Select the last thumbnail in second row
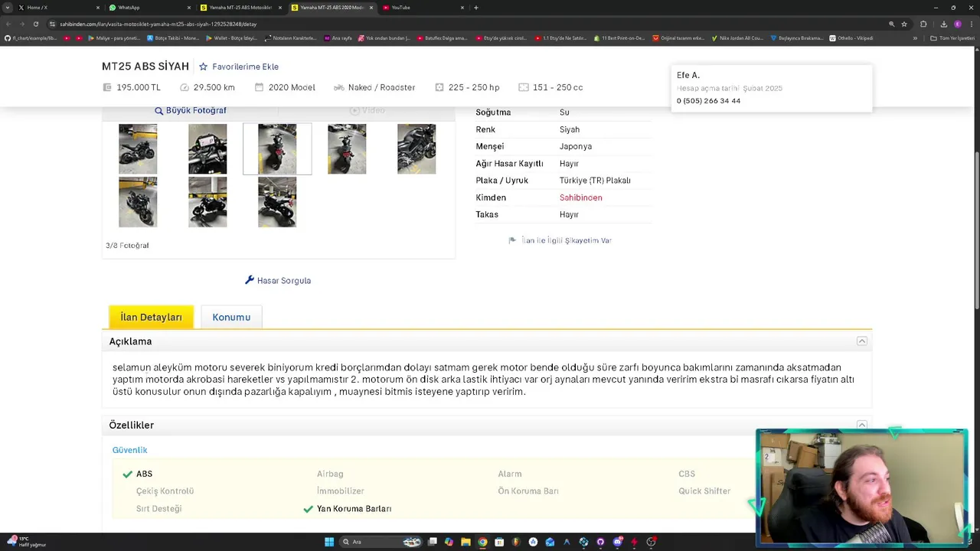 (x=277, y=202)
